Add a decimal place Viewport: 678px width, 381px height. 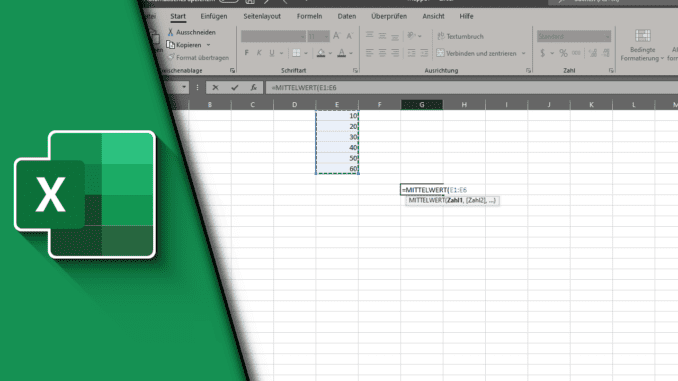[x=593, y=53]
